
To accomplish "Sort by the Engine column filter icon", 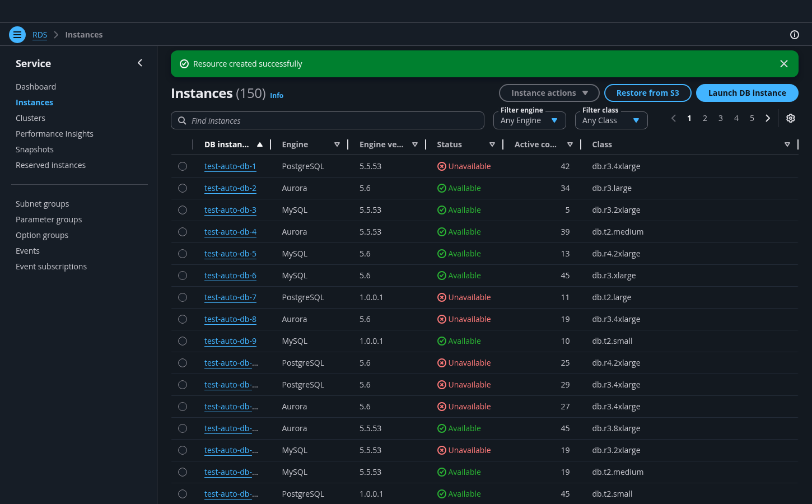I will point(337,144).
